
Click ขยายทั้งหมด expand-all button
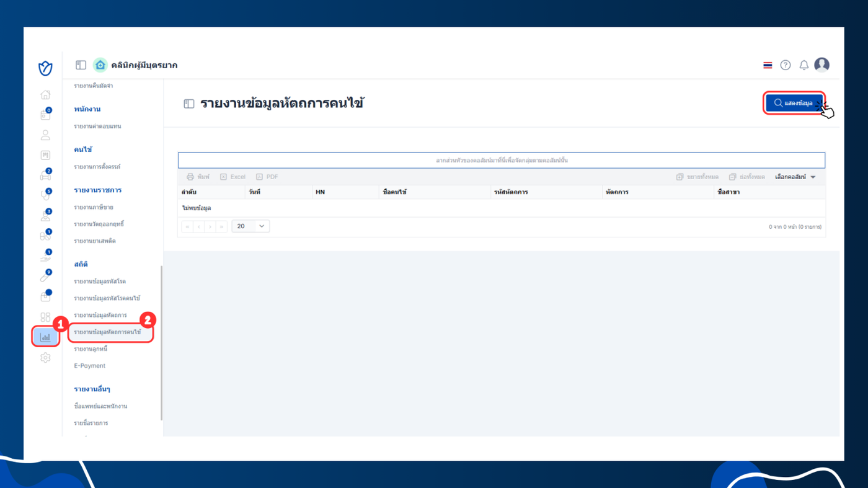click(697, 177)
